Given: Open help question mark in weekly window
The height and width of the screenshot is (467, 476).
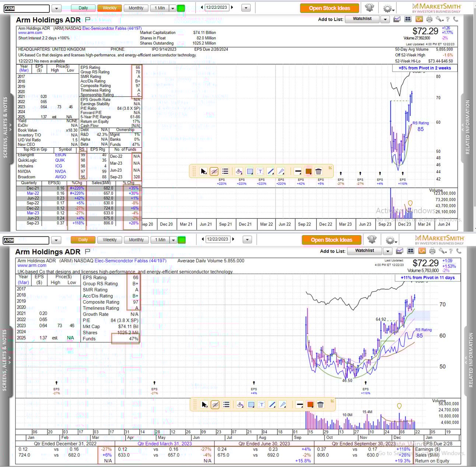Looking at the screenshot, I should (x=448, y=19).
